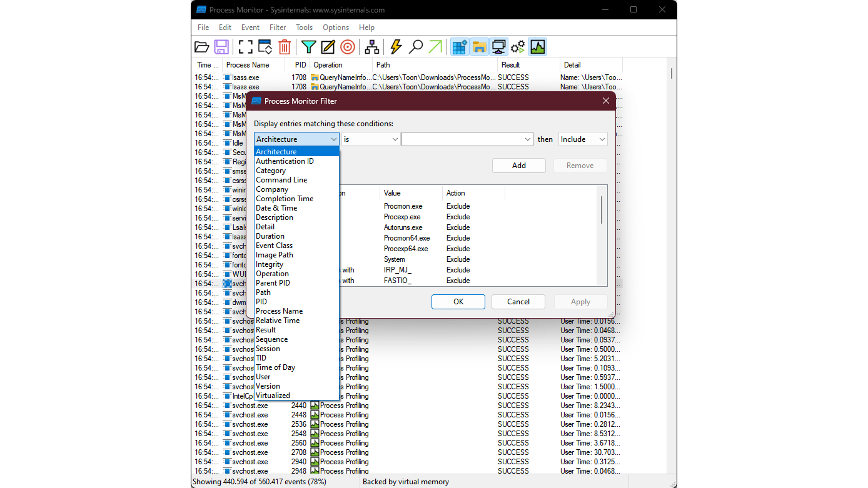Screen dimensions: 868x488
Task: Click the red trash Clear icon
Action: coord(285,47)
